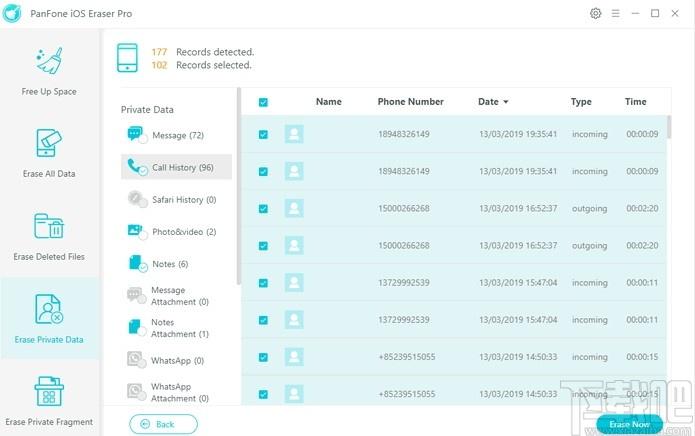Click contact avatar in first 15000266268 row

click(294, 208)
